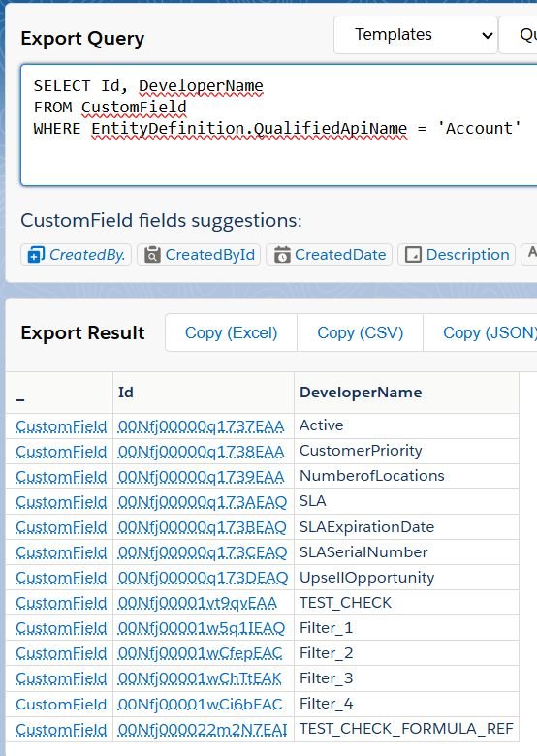Open Id link 00Nfj00001wCfepEAC

(200, 653)
